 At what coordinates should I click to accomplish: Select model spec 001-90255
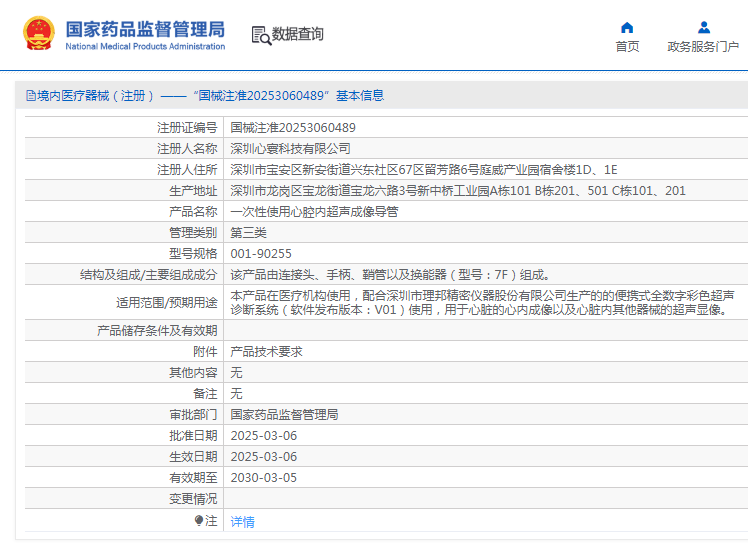(x=261, y=253)
